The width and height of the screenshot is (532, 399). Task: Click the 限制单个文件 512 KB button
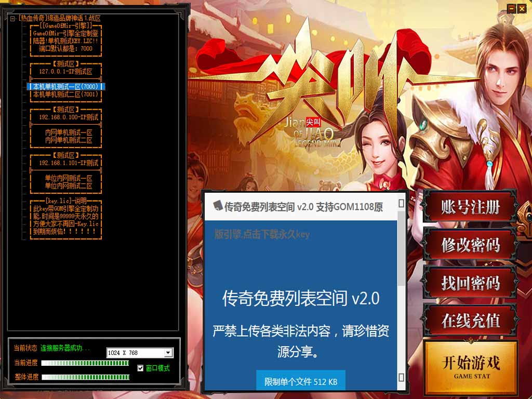[x=301, y=381]
